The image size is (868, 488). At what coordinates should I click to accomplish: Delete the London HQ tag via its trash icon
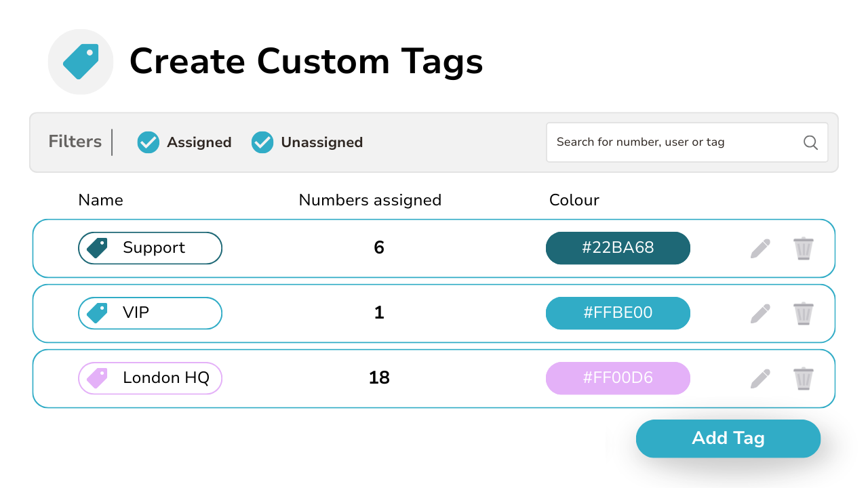[804, 378]
